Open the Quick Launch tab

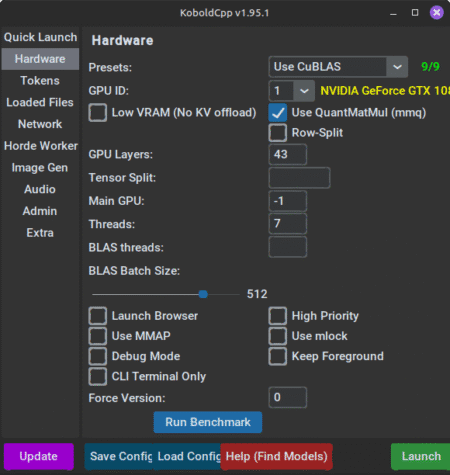tap(40, 37)
